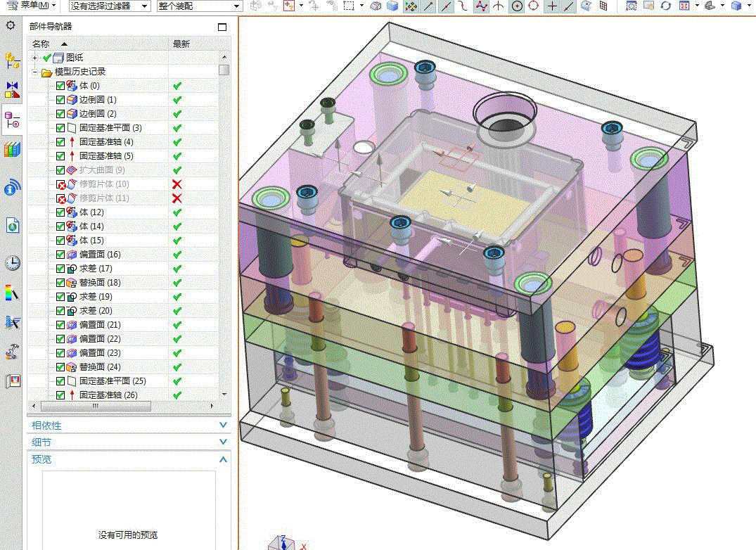Collapse the 模型历史记录 folder node
The width and height of the screenshot is (756, 550).
click(35, 72)
